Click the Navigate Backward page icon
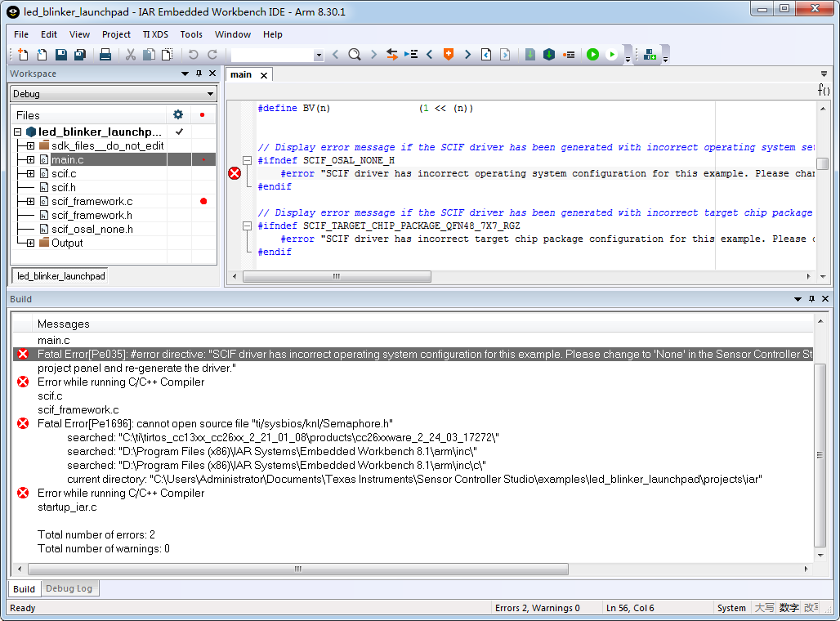The width and height of the screenshot is (840, 621). 486,54
